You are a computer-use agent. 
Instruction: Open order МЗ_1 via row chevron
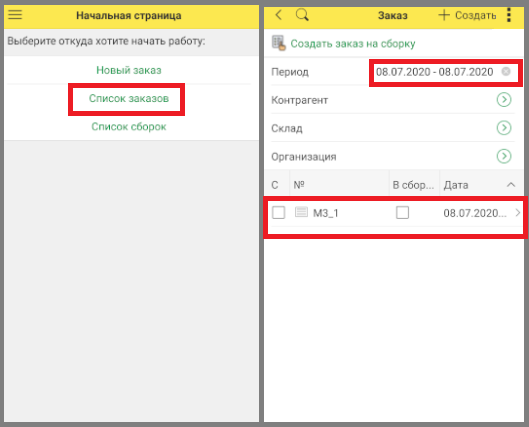[518, 213]
